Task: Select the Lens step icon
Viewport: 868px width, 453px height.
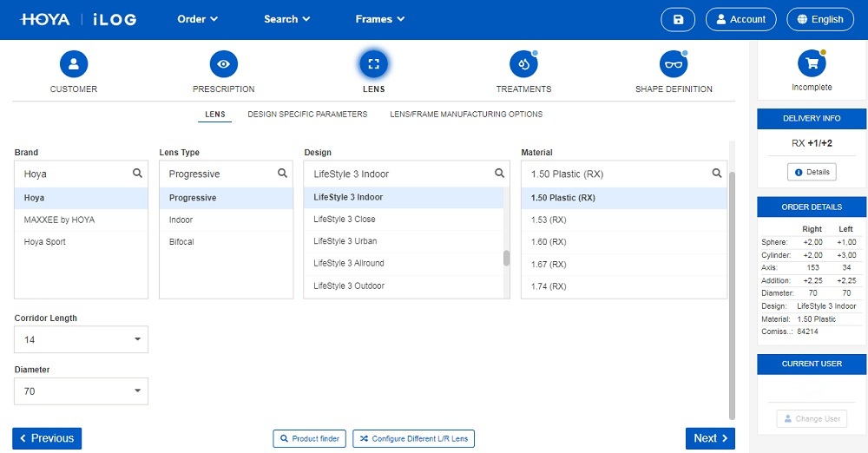Action: click(x=373, y=64)
